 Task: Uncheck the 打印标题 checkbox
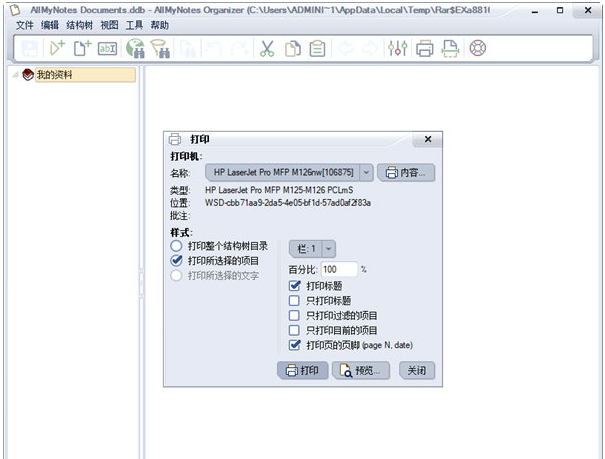[x=294, y=286]
